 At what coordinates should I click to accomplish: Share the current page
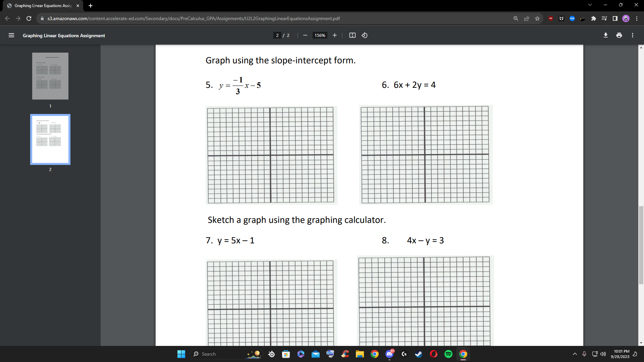526,18
